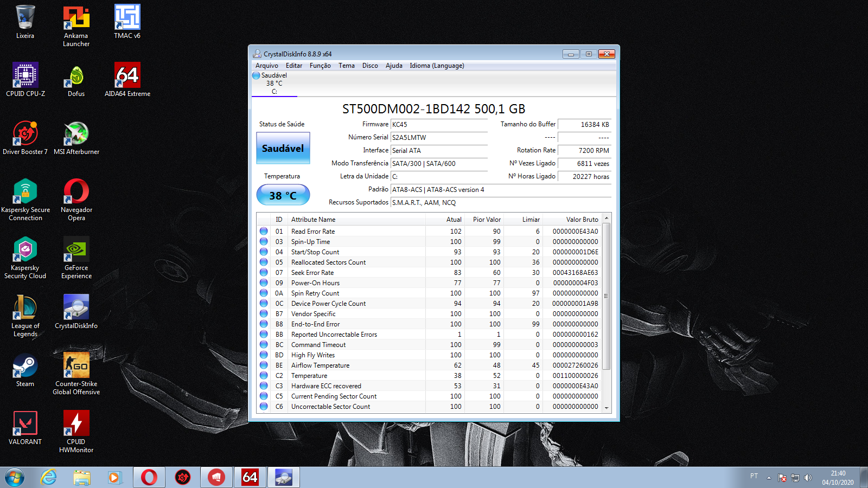The height and width of the screenshot is (488, 868).
Task: Click the Nº Horas Ligado 20227 horas field
Action: [x=584, y=177]
